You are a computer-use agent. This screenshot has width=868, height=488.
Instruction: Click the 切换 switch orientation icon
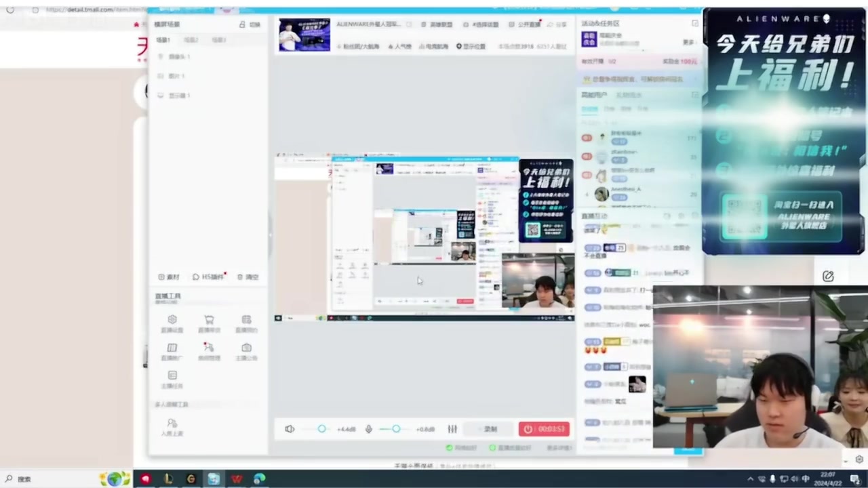click(x=250, y=24)
